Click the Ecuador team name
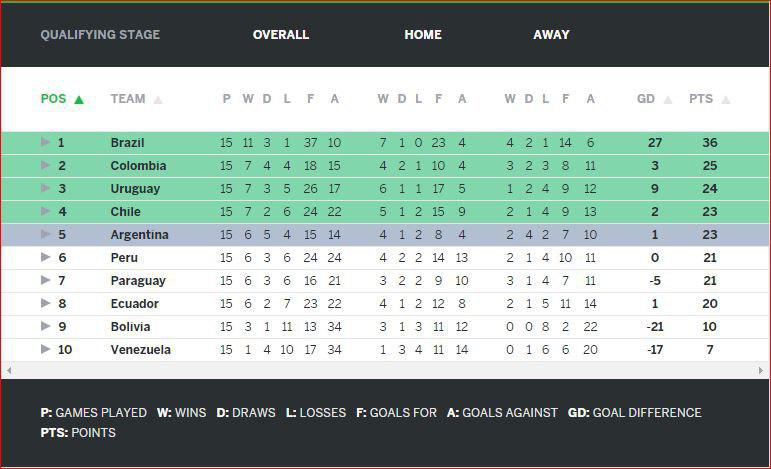The width and height of the screenshot is (771, 469). [x=132, y=304]
